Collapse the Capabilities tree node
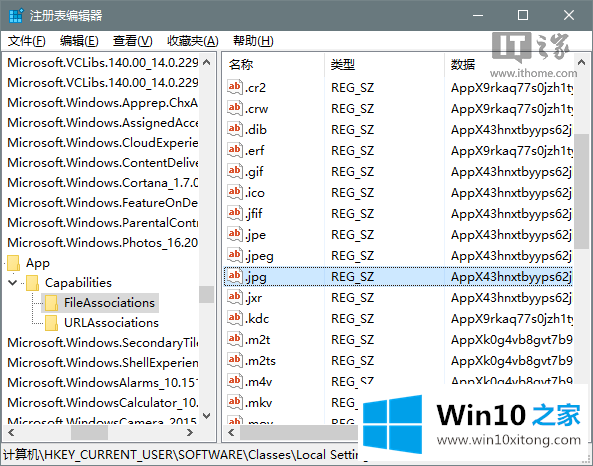The width and height of the screenshot is (593, 466). (x=13, y=282)
